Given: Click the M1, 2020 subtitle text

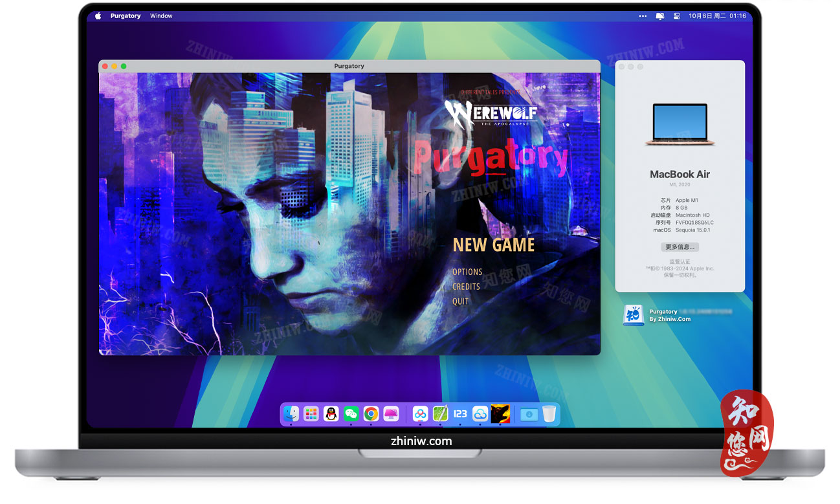Looking at the screenshot, I should [680, 186].
